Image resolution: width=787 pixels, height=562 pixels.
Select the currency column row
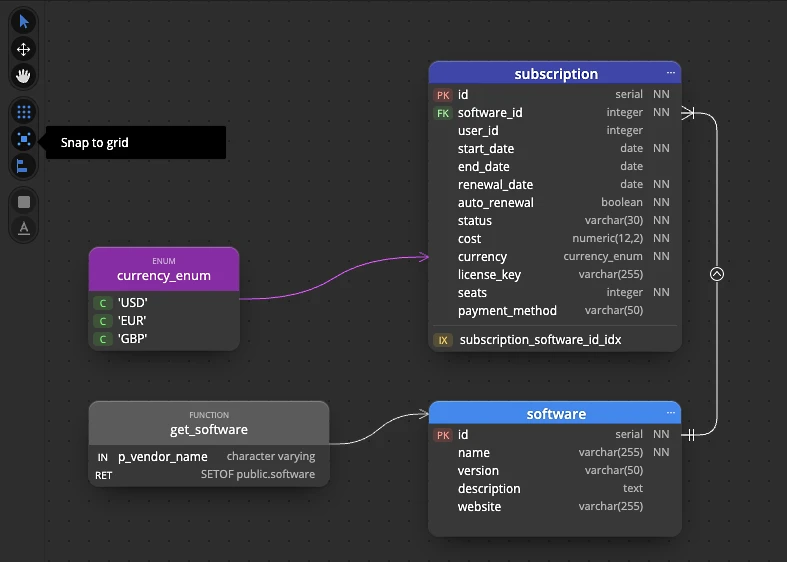point(555,257)
